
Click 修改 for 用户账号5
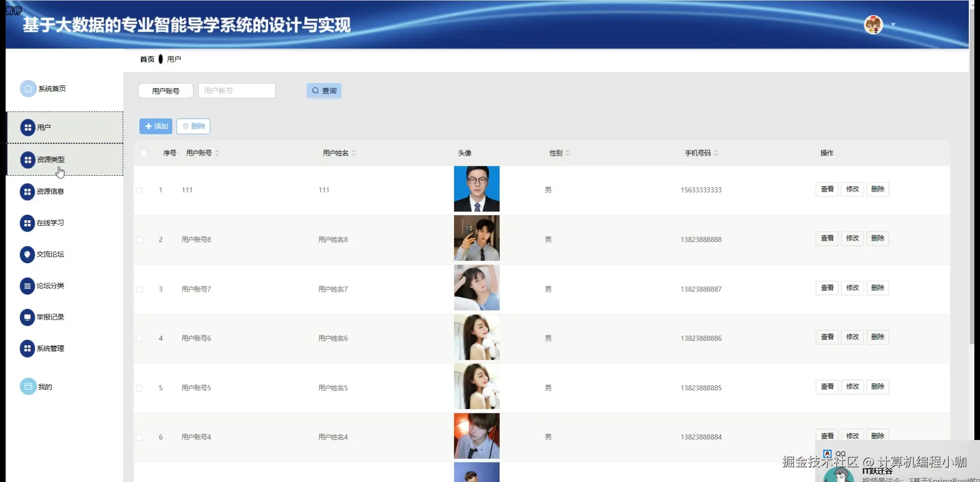[x=852, y=387]
